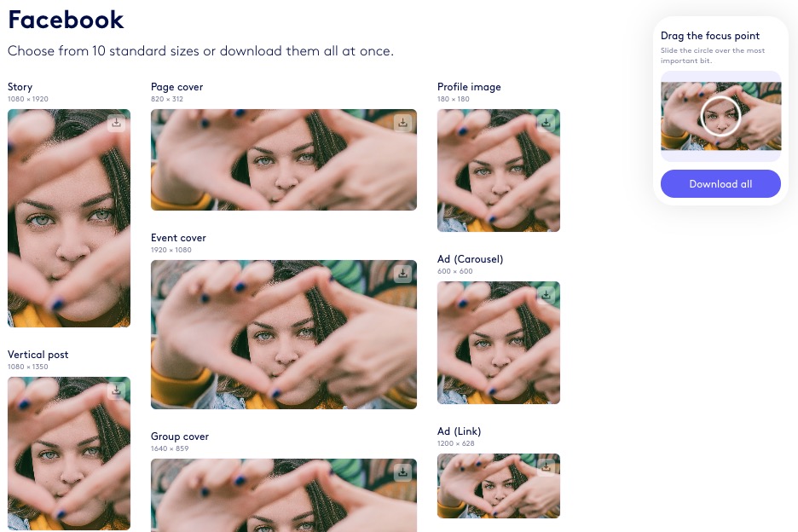
Task: Download the Story image
Action: pyautogui.click(x=117, y=124)
